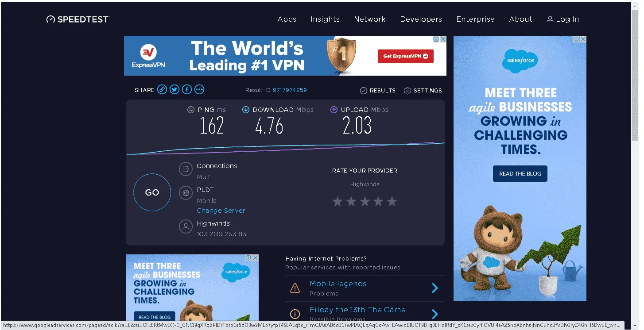Close the right Salesforce ad

coord(583,39)
